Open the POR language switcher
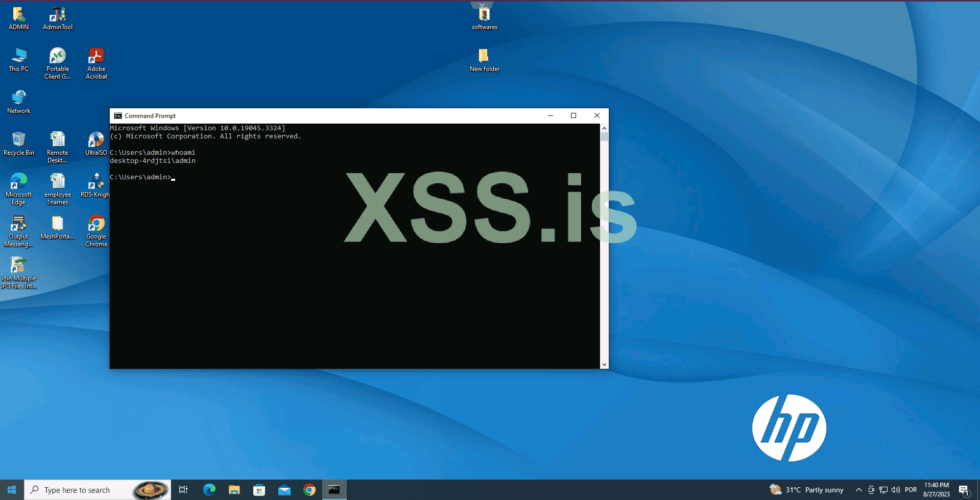980x500 pixels. coord(911,489)
